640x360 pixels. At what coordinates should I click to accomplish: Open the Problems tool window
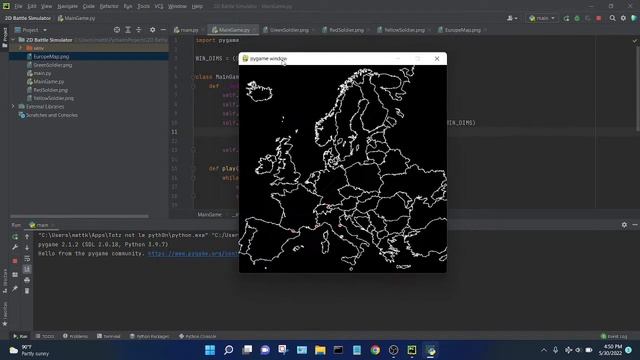pyautogui.click(x=76, y=336)
